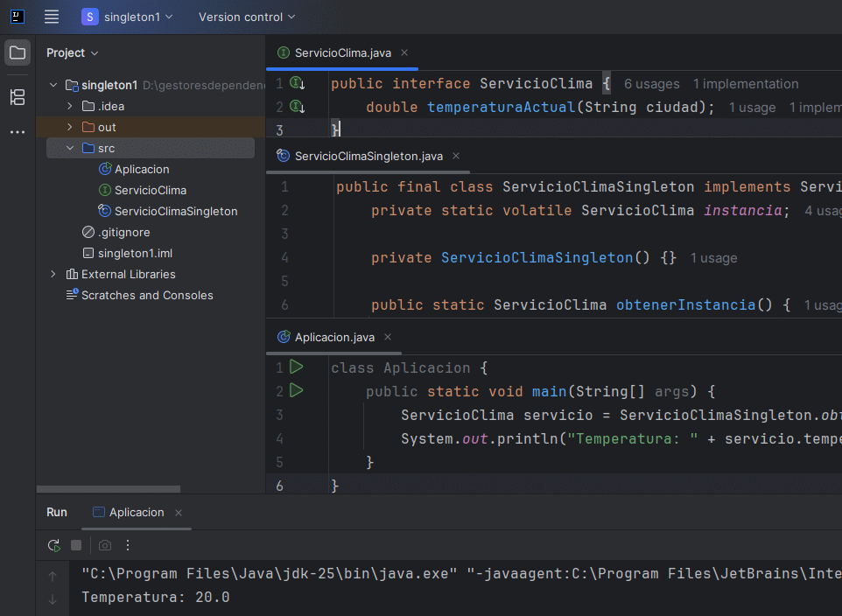Close the Aplicacion.java editor tab
Image resolution: width=842 pixels, height=616 pixels.
(x=388, y=337)
